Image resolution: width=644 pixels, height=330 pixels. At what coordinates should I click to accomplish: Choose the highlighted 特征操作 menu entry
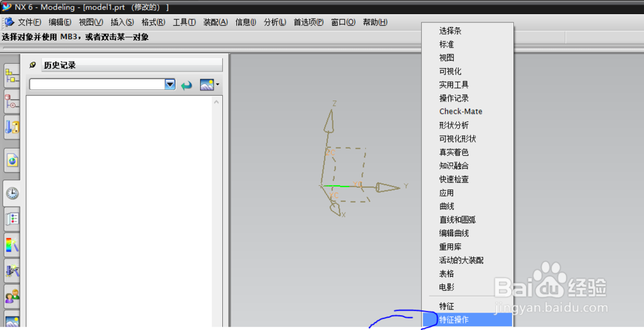tap(468, 320)
